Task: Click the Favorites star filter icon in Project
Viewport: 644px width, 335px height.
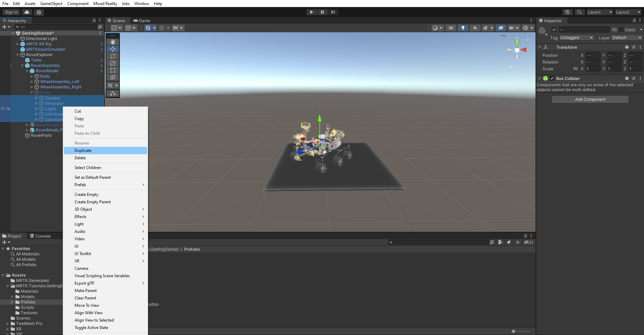Action: click(518, 242)
